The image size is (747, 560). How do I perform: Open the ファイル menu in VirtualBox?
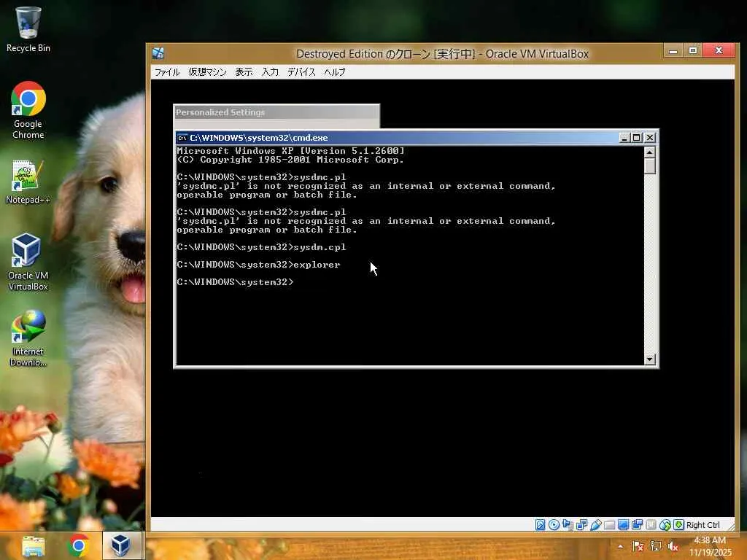tap(167, 72)
